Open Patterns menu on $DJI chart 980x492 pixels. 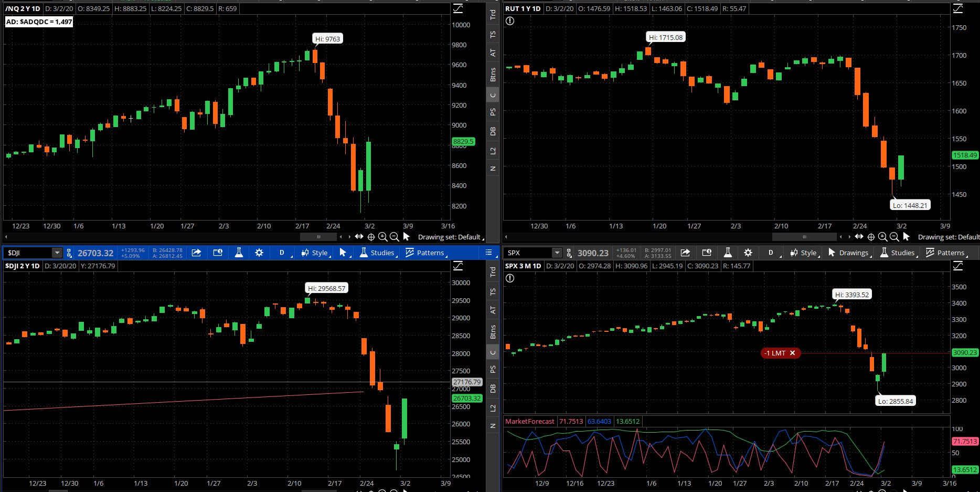[427, 253]
